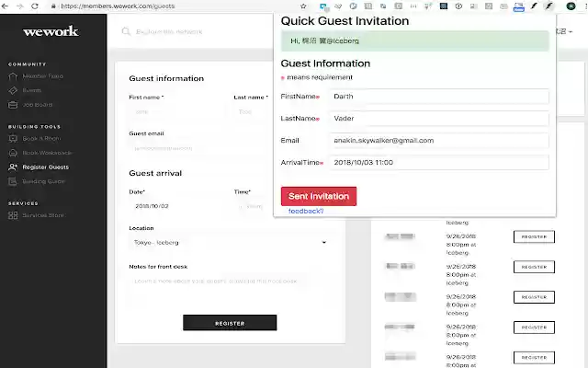The width and height of the screenshot is (588, 368).
Task: Click the browser forward arrow
Action: [20, 6]
